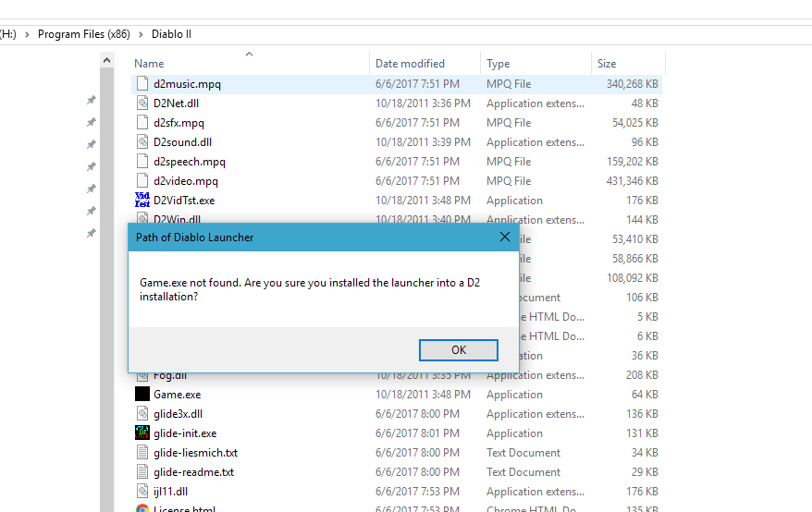Image resolution: width=812 pixels, height=512 pixels.
Task: Sort files by Date modified column
Action: click(x=410, y=64)
